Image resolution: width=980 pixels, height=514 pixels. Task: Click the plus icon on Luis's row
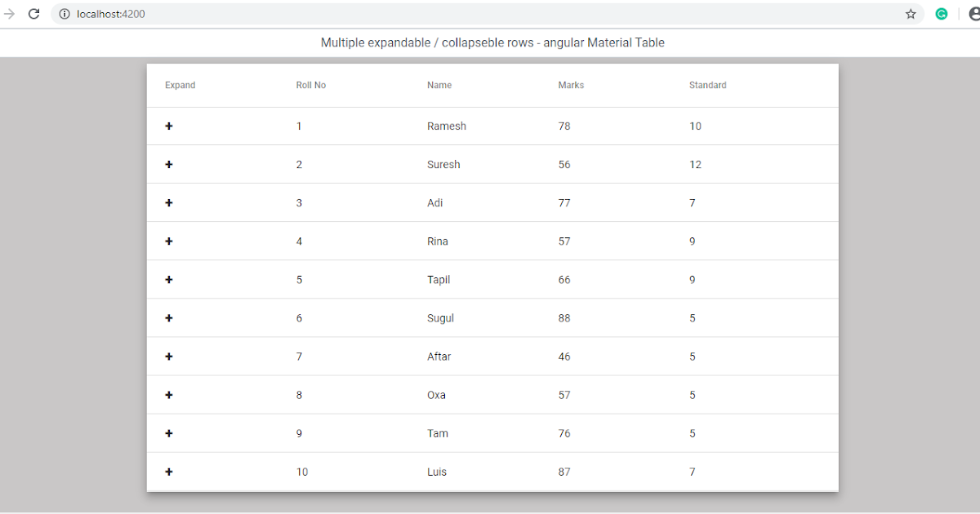[169, 472]
